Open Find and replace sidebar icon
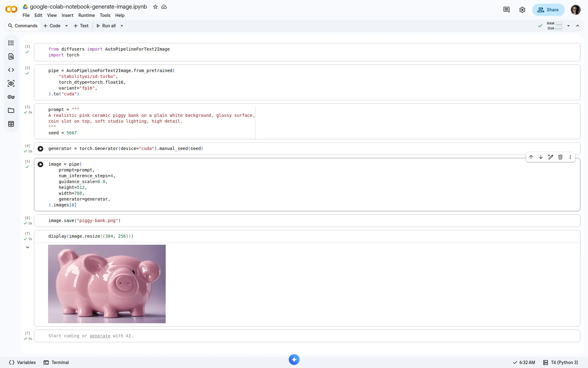This screenshot has width=588, height=368. [x=11, y=56]
